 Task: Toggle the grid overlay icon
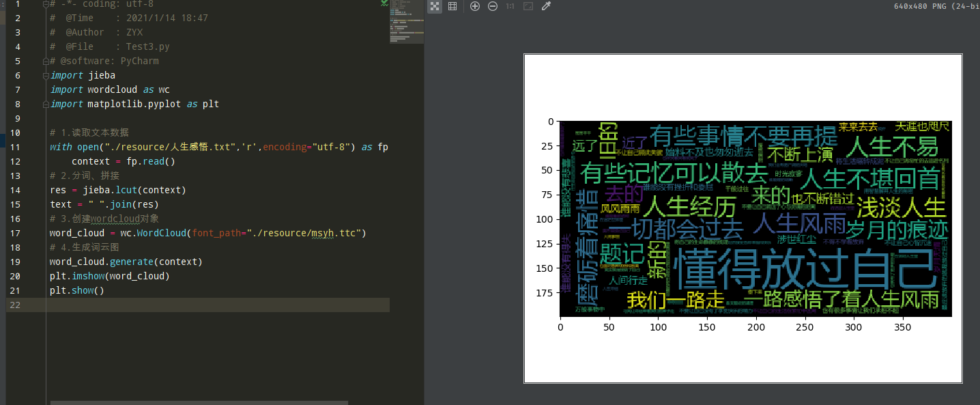click(452, 6)
